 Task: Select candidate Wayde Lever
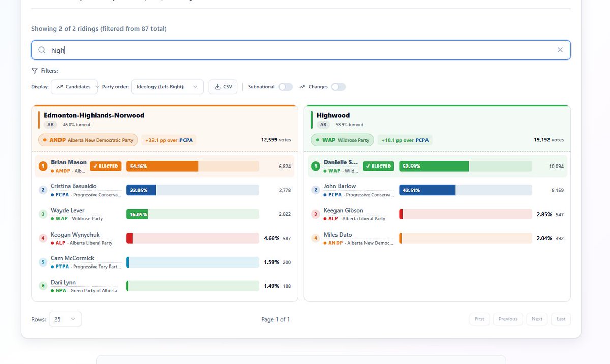coord(68,210)
